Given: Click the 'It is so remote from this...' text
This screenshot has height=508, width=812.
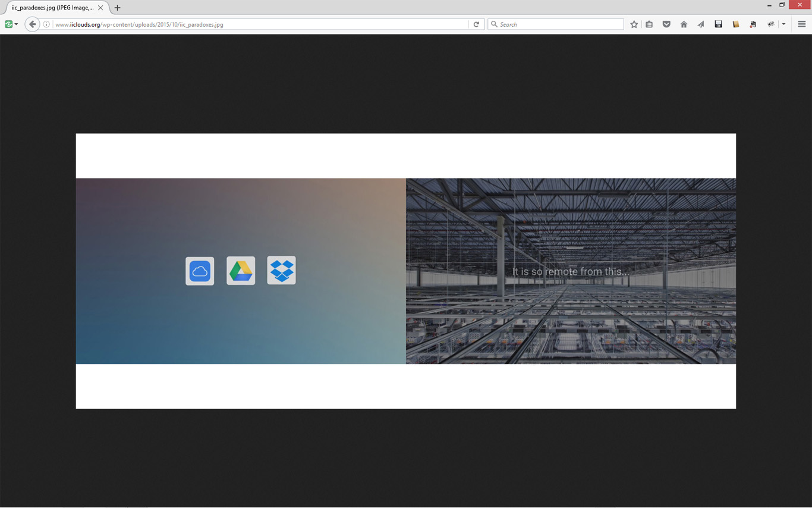Looking at the screenshot, I should click(x=571, y=271).
